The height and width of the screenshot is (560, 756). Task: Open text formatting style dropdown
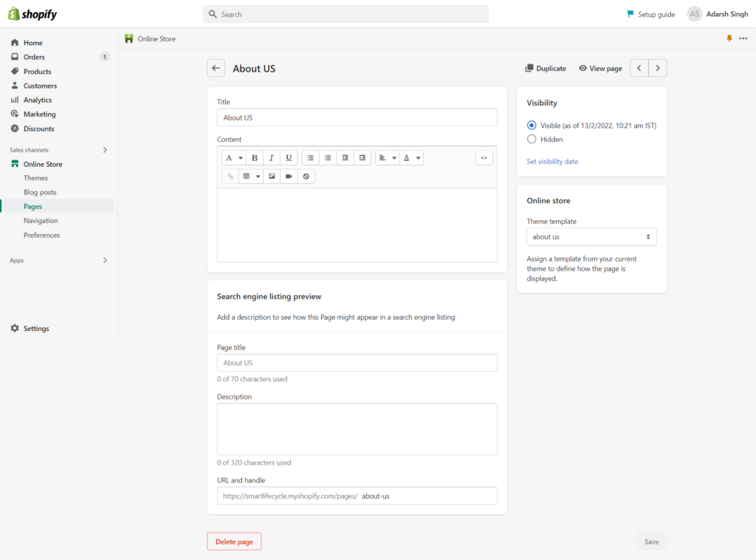click(234, 157)
